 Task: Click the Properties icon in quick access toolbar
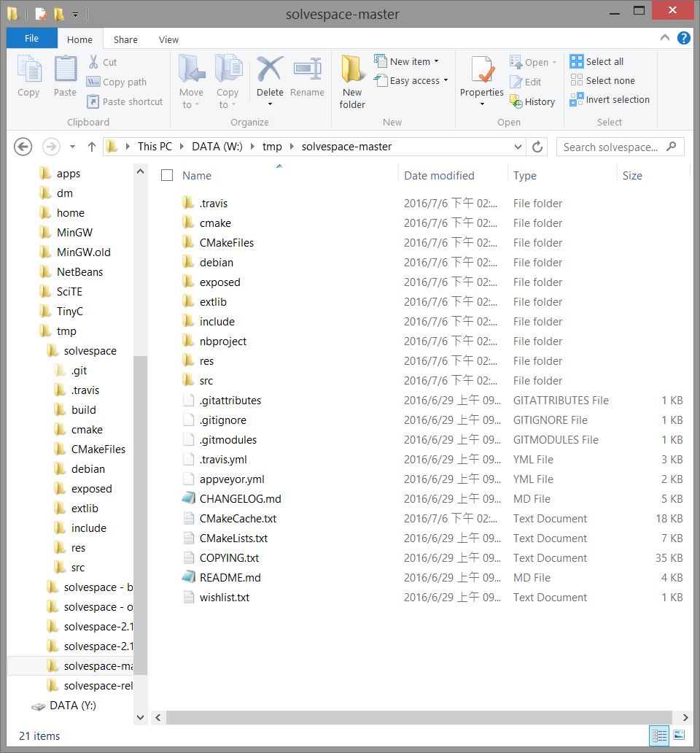pos(42,14)
